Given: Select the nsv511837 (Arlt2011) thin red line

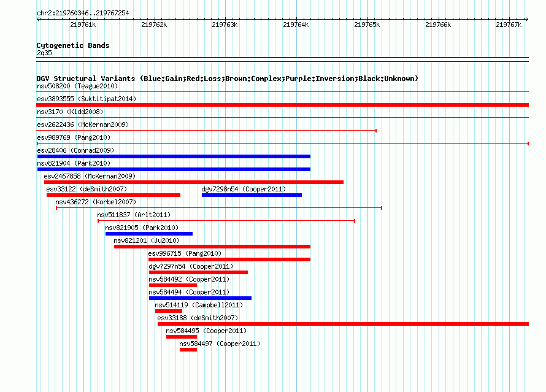Looking at the screenshot, I should click(226, 221).
